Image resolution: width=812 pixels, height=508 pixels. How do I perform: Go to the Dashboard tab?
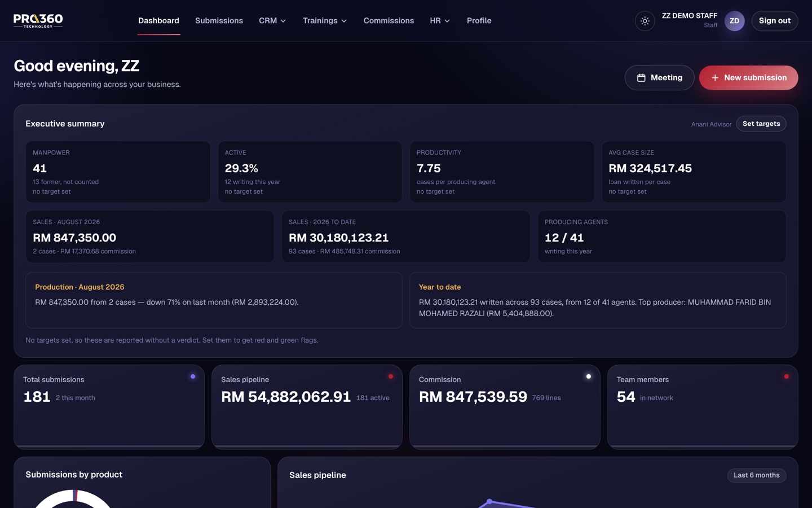click(158, 21)
